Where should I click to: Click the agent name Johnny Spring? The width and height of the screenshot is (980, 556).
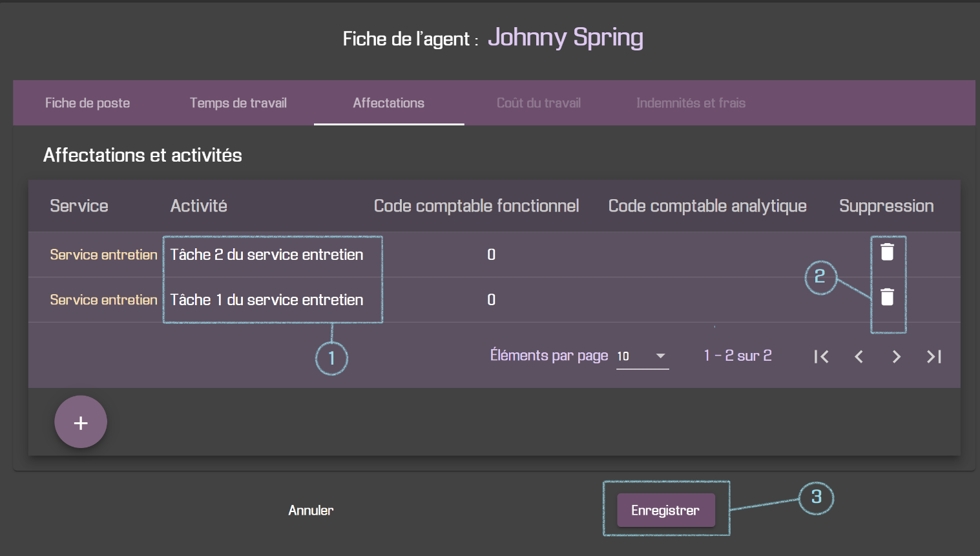click(x=565, y=37)
